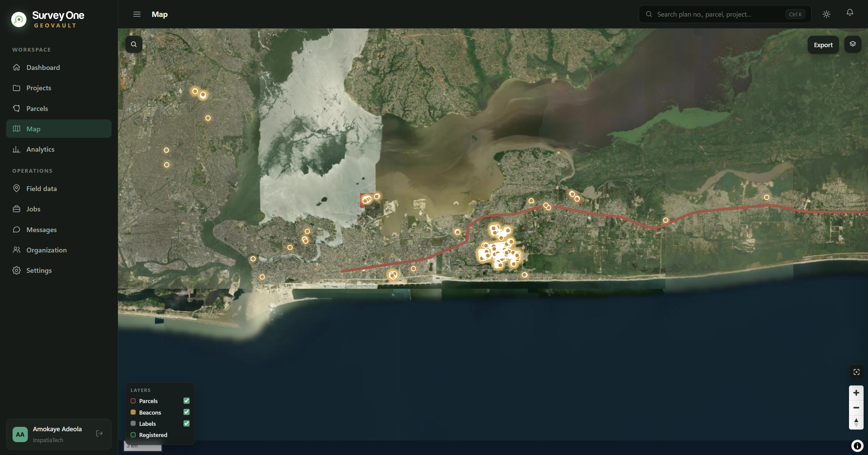This screenshot has height=455, width=868.
Task: Click the Beacons orange legend swatch
Action: (133, 412)
